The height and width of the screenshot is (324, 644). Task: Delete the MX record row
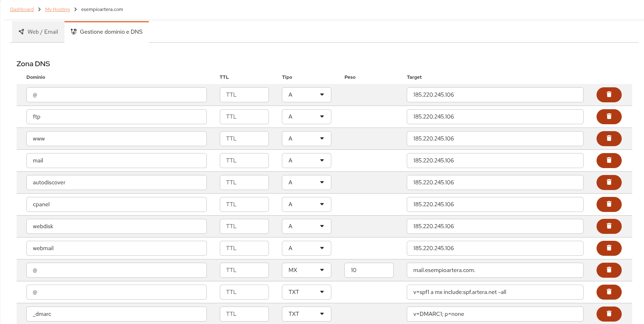tap(609, 270)
